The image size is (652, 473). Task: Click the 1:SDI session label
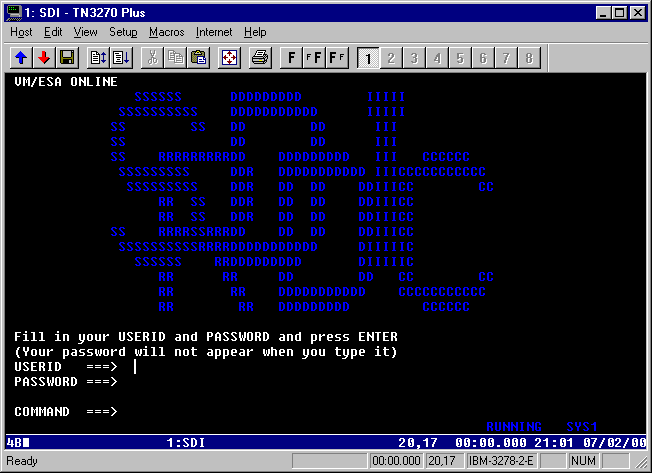(186, 443)
